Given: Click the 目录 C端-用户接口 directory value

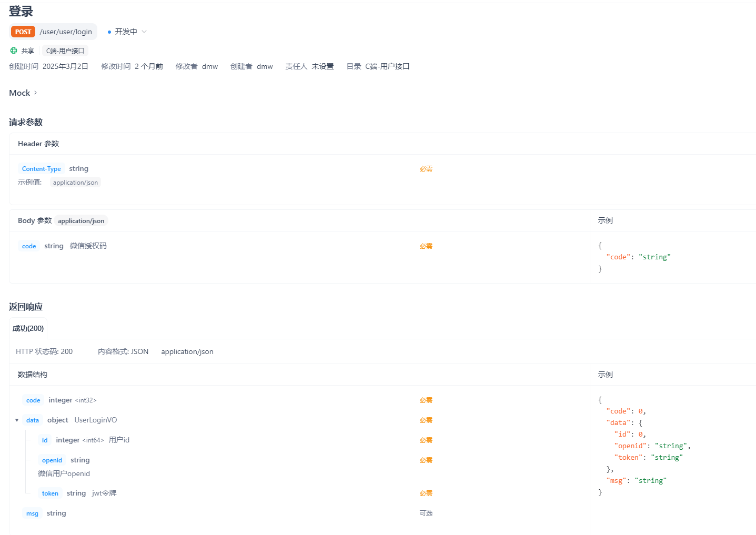Looking at the screenshot, I should point(388,66).
